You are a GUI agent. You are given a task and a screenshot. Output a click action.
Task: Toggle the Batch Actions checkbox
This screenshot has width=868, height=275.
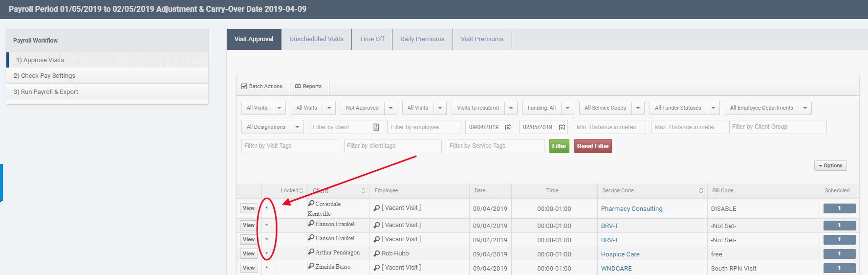(244, 87)
